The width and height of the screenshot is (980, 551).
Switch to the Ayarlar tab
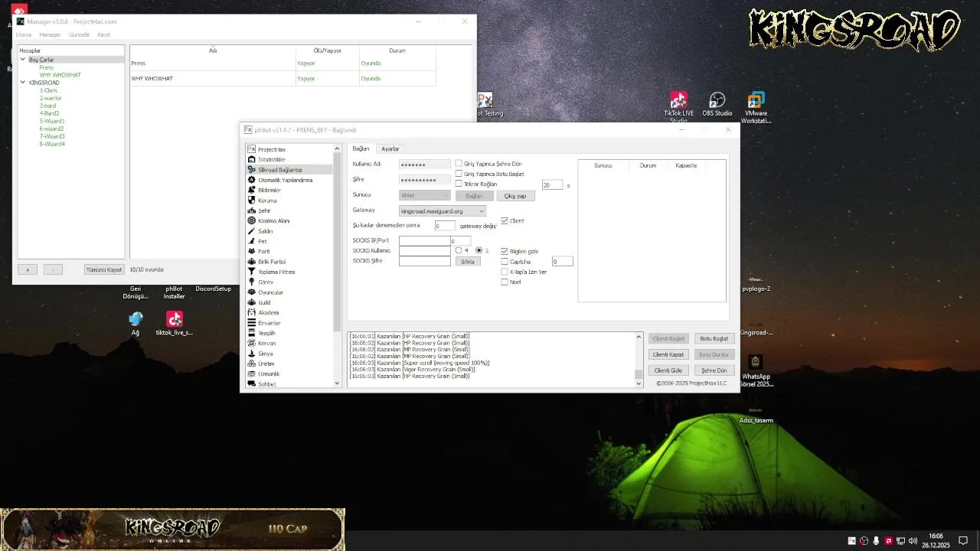coord(390,148)
